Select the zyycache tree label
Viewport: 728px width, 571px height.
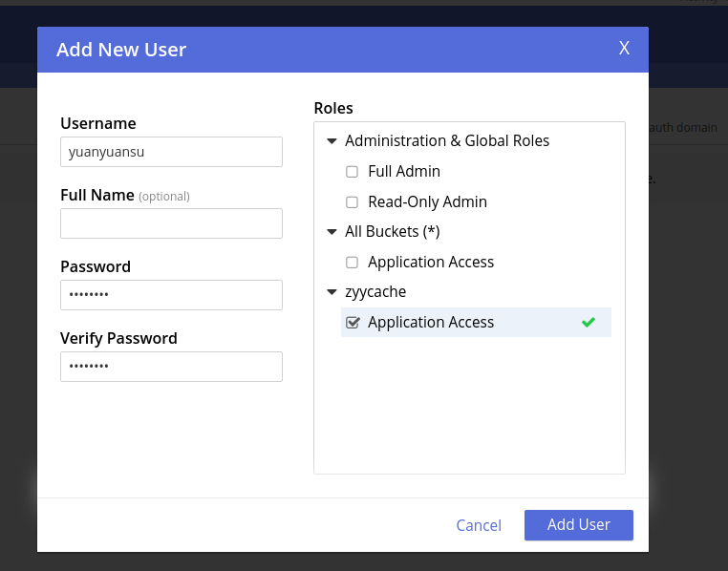375,292
